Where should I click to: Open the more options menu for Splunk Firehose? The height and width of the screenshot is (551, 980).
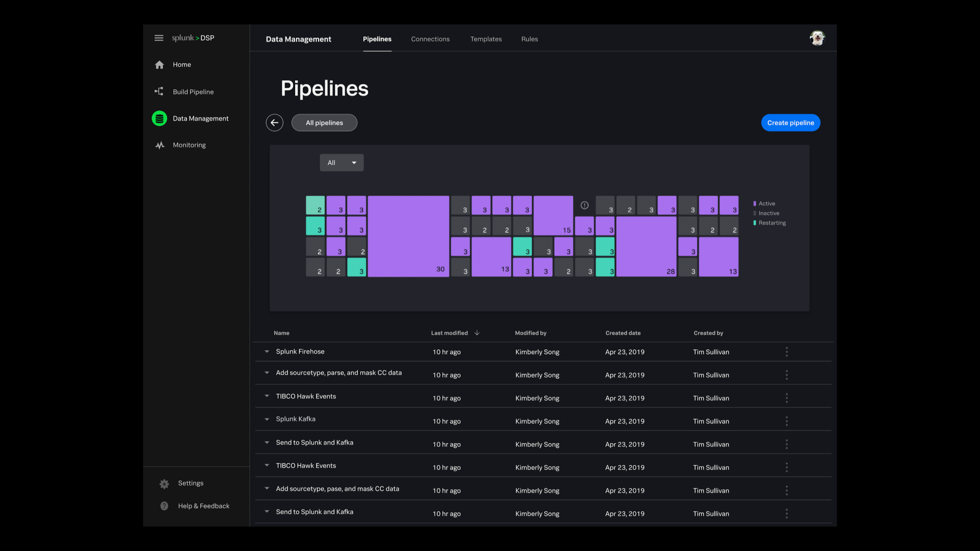[x=787, y=352]
